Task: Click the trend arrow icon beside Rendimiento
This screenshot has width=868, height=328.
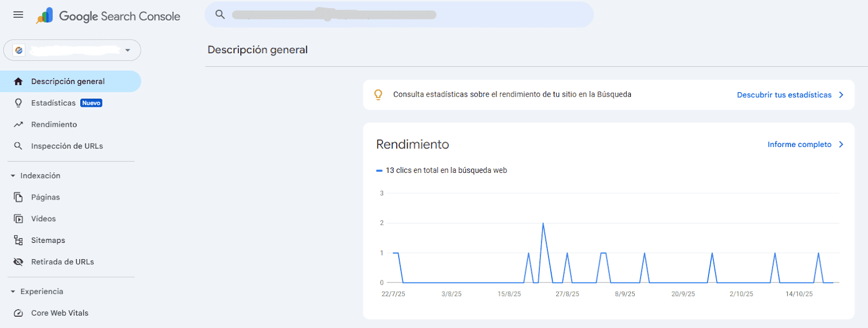Action: click(x=18, y=125)
